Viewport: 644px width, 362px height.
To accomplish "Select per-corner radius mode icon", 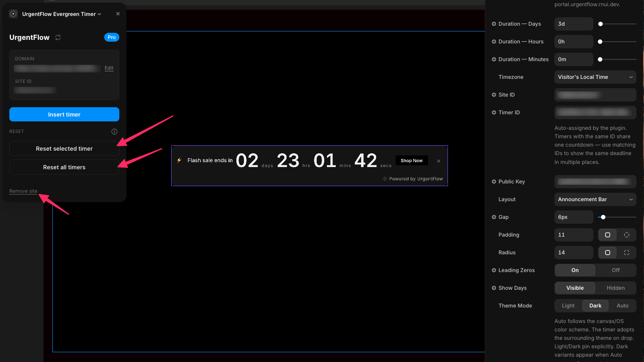I will point(627,253).
